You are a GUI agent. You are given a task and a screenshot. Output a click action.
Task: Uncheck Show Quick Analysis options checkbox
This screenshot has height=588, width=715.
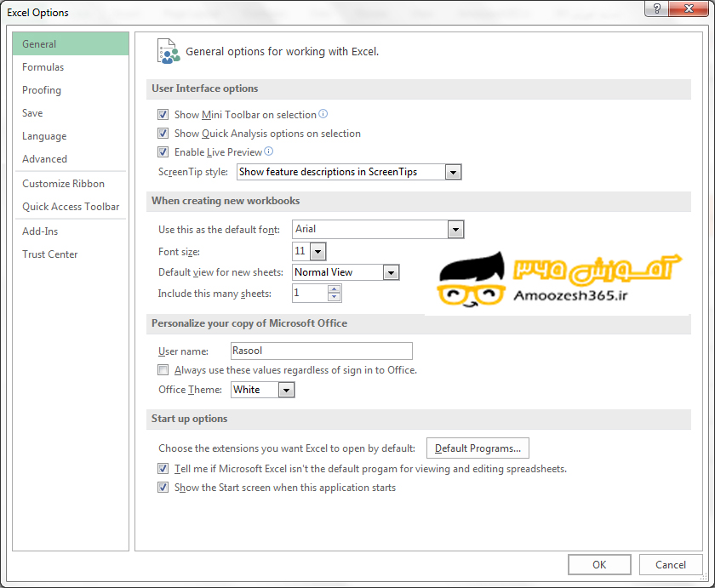[x=163, y=134]
